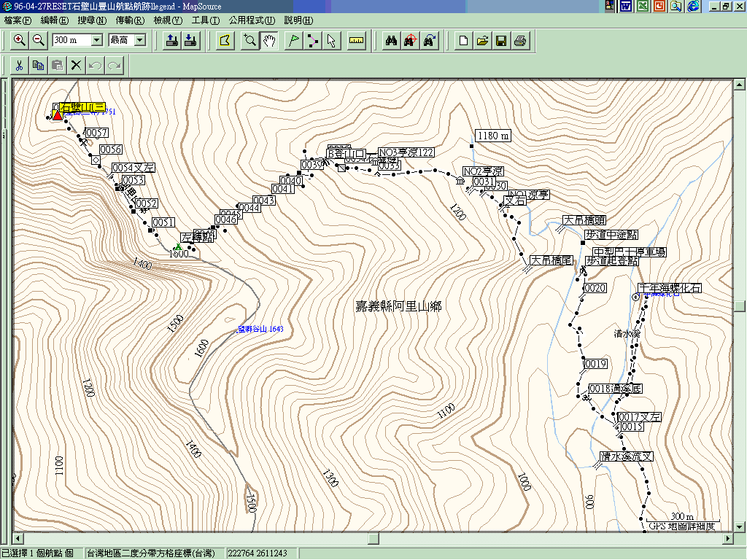The width and height of the screenshot is (747, 560).
Task: Select the waypoint flag tool
Action: point(294,41)
